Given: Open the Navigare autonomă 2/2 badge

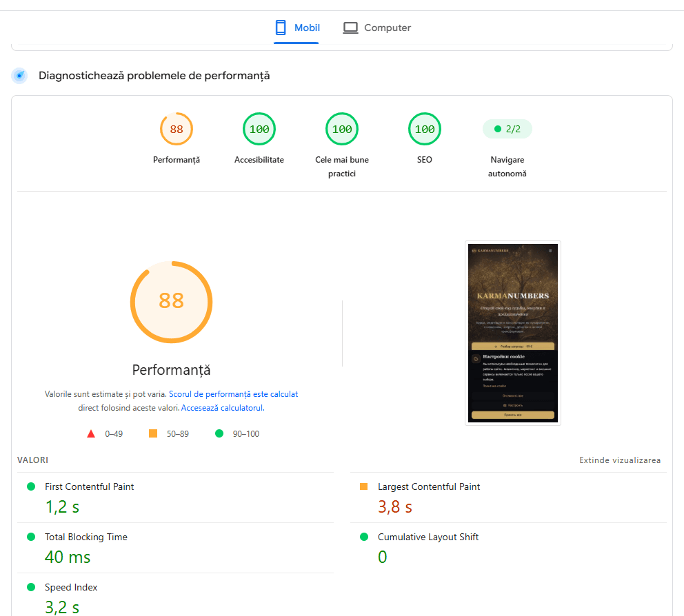Looking at the screenshot, I should (507, 129).
